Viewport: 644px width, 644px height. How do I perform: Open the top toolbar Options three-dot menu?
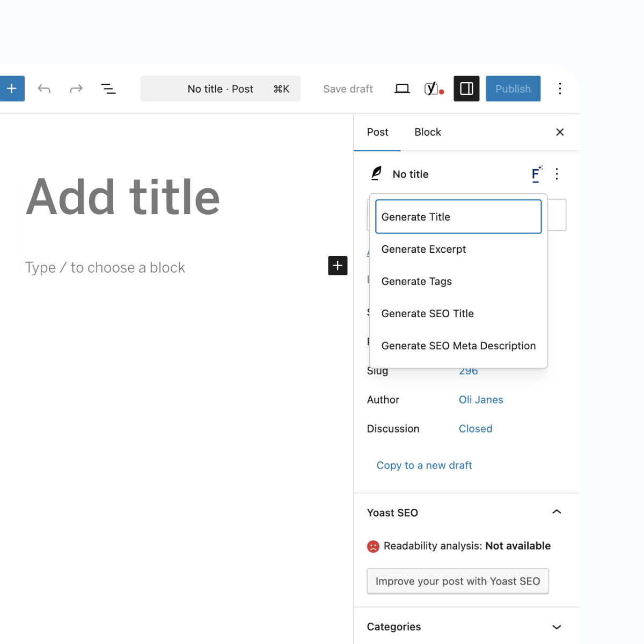[x=560, y=89]
